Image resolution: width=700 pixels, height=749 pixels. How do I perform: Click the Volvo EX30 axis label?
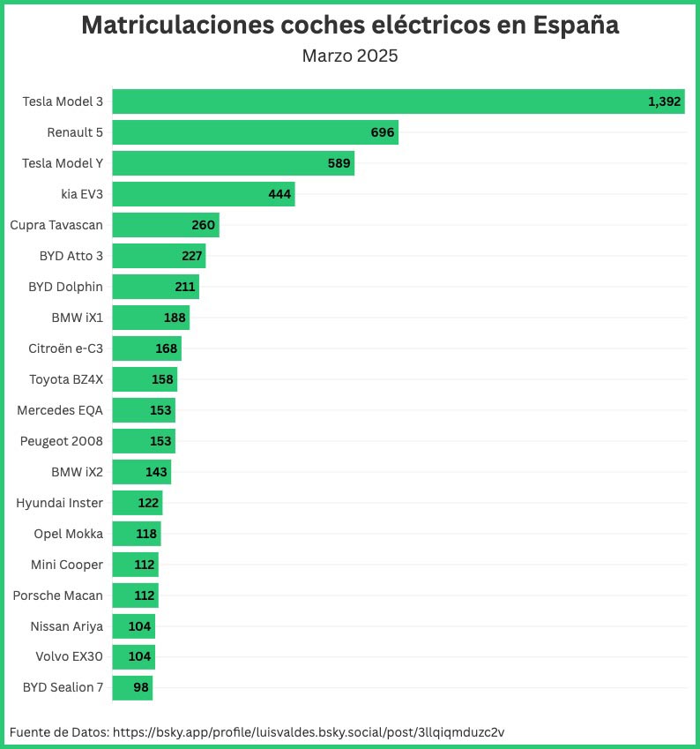click(x=70, y=657)
